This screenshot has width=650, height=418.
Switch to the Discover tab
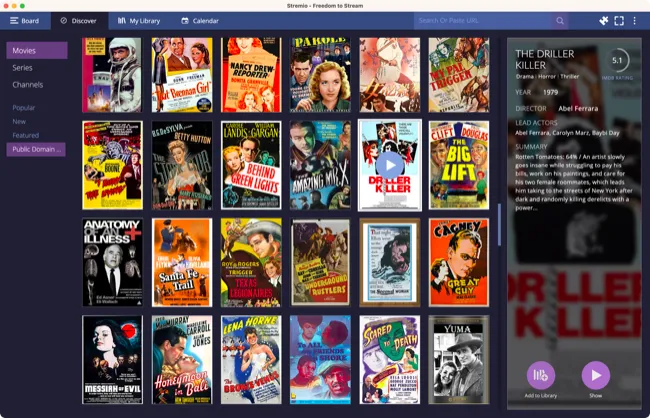(x=80, y=21)
